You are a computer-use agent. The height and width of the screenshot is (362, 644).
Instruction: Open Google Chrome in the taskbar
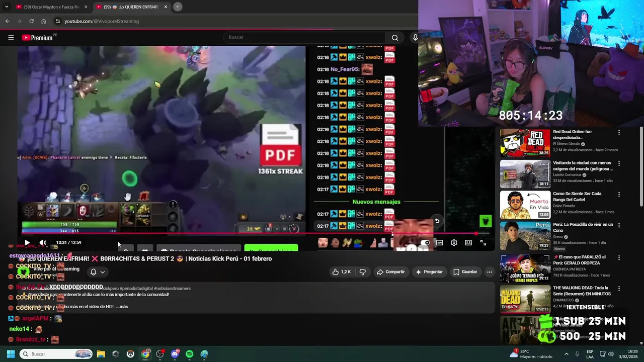(145, 354)
